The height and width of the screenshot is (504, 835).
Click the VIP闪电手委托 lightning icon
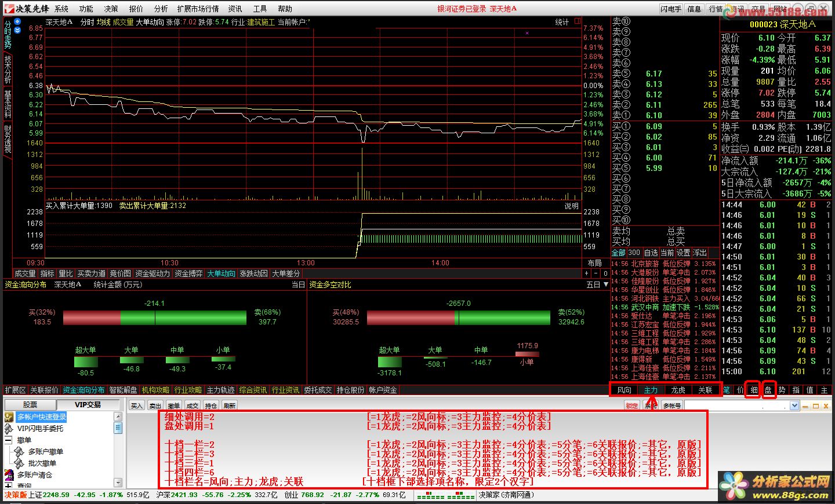pos(9,429)
